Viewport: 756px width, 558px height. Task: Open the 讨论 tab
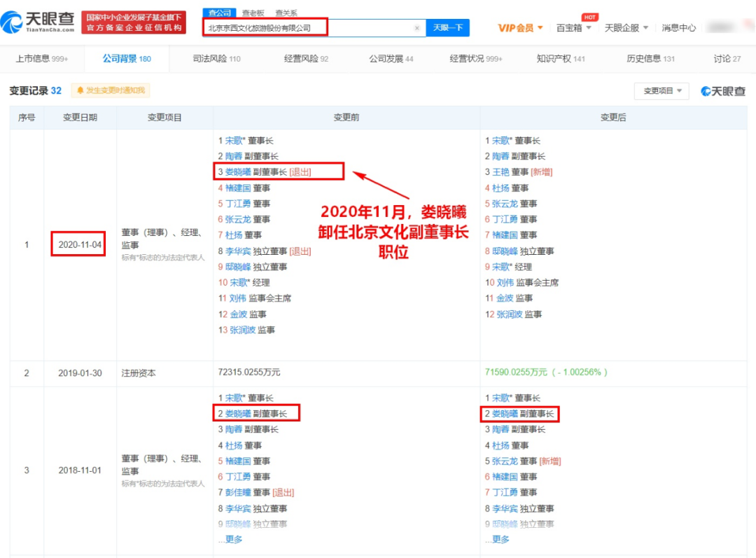(727, 59)
